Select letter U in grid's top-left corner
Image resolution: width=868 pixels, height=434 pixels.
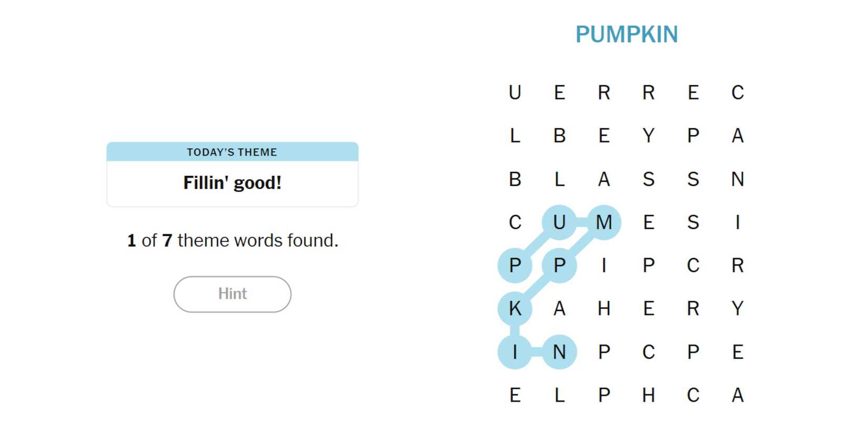(x=515, y=93)
